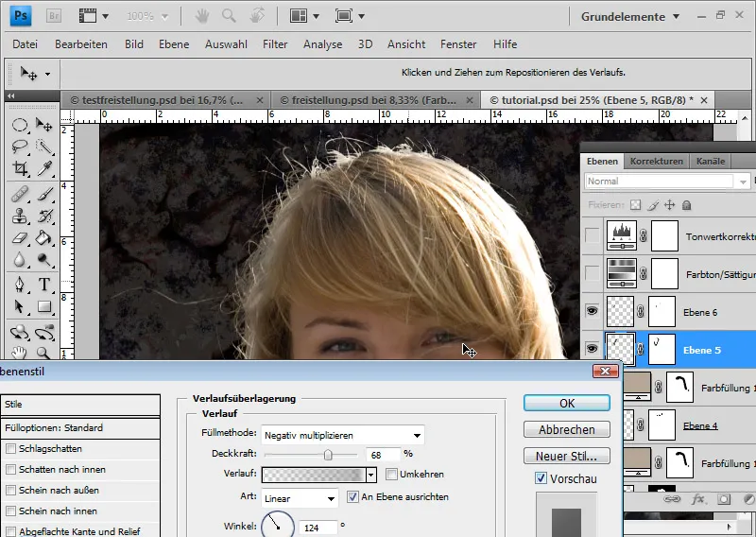This screenshot has width=756, height=537.
Task: Select the Eyedropper tool
Action: coord(43,168)
